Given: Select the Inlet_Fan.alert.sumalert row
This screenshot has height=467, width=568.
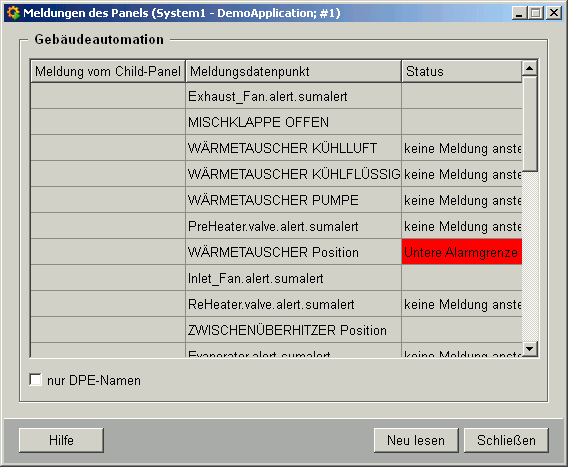Looking at the screenshot, I should coord(276,278).
